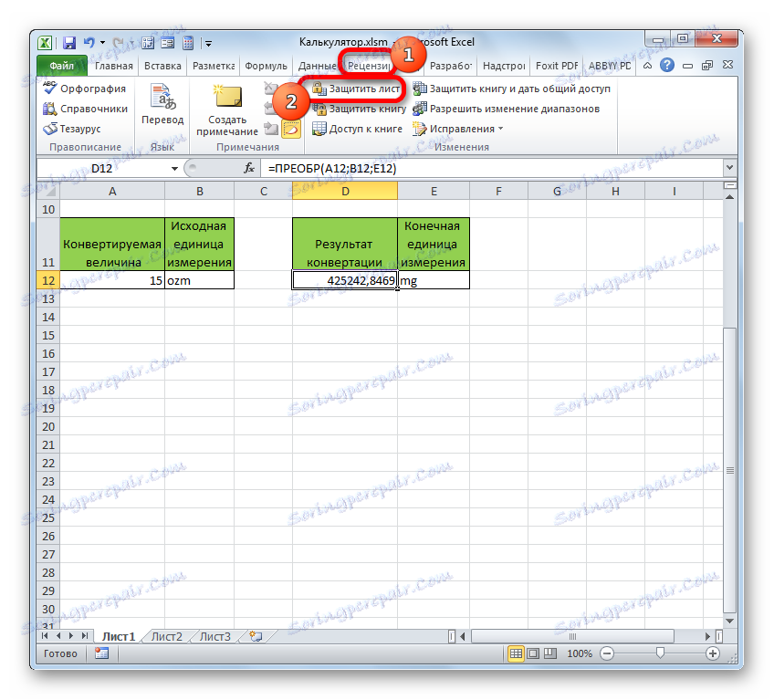Switch to Page Break Preview
The image size is (774, 700).
[x=549, y=653]
